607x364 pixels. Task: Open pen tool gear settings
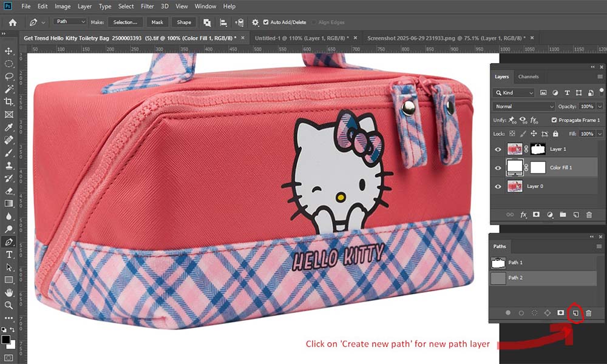pos(255,22)
